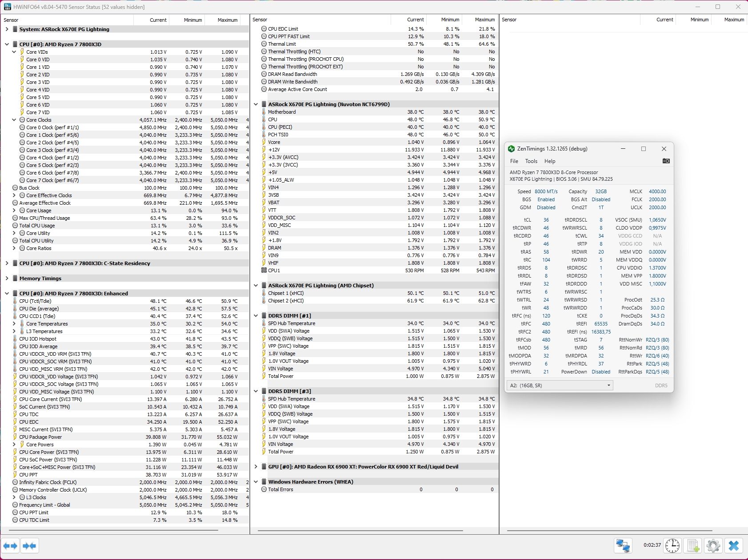Click the thermometer icon beside Chipset 1 (xHCI)
Image resolution: width=748 pixels, height=560 pixels.
tap(264, 293)
